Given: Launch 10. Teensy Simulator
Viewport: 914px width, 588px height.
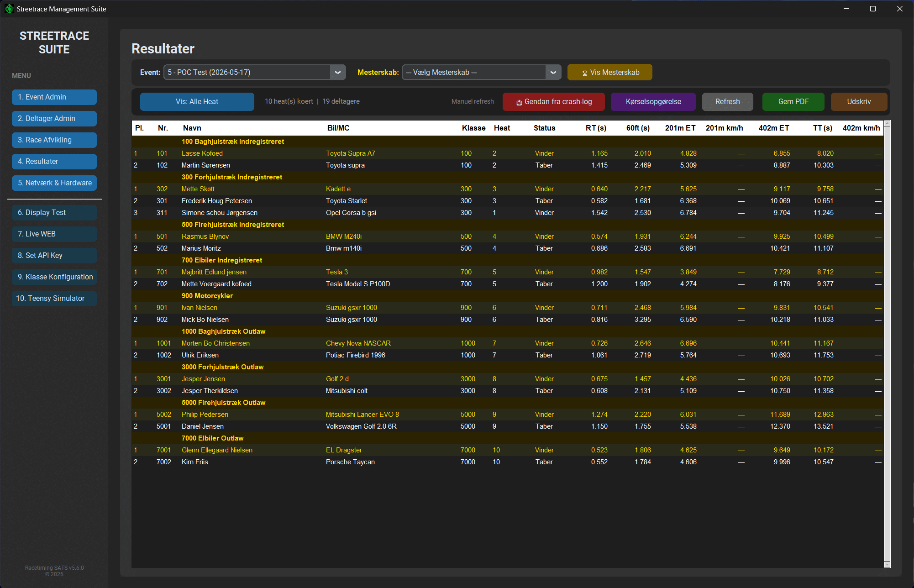Looking at the screenshot, I should (54, 298).
